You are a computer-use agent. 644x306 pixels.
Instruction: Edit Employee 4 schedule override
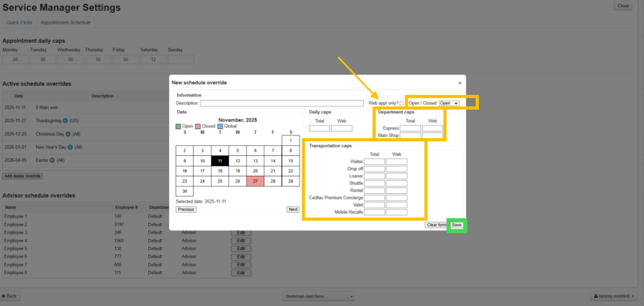pyautogui.click(x=241, y=241)
